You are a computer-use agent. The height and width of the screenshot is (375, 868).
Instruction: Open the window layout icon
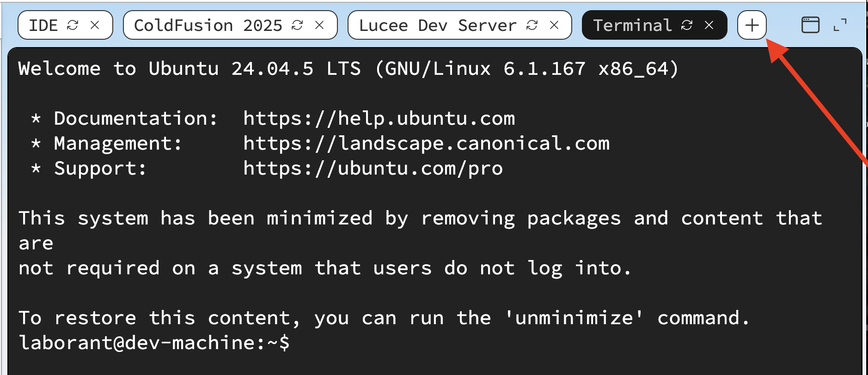[x=810, y=25]
